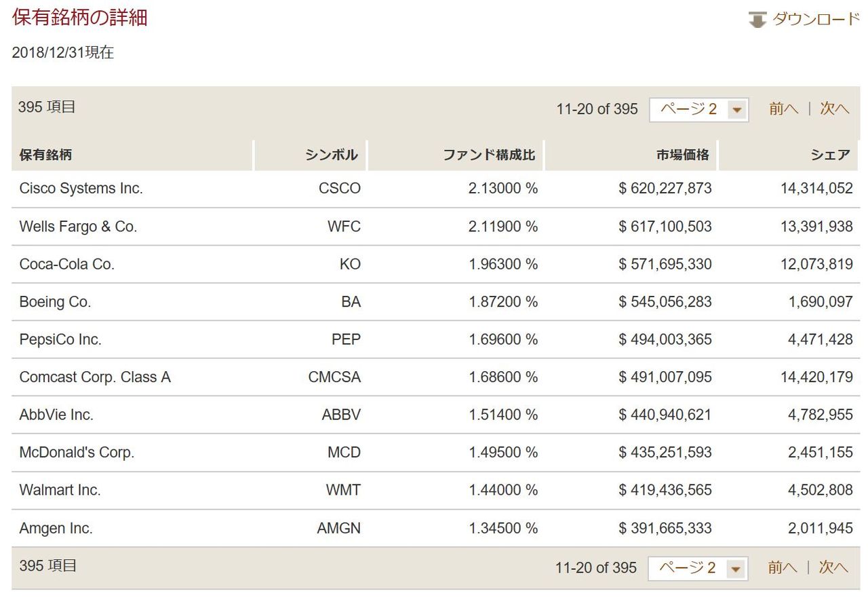Click bottom 次へ pagination link
Screen dimensions: 868x608
pyautogui.click(x=833, y=567)
